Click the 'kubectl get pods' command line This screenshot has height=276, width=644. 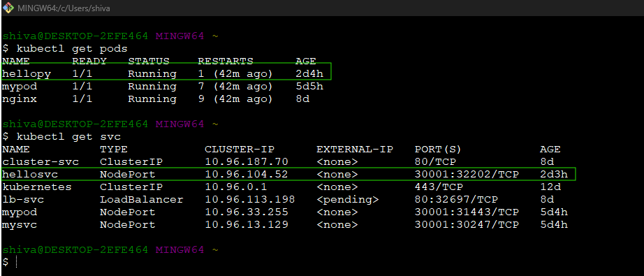tap(65, 49)
